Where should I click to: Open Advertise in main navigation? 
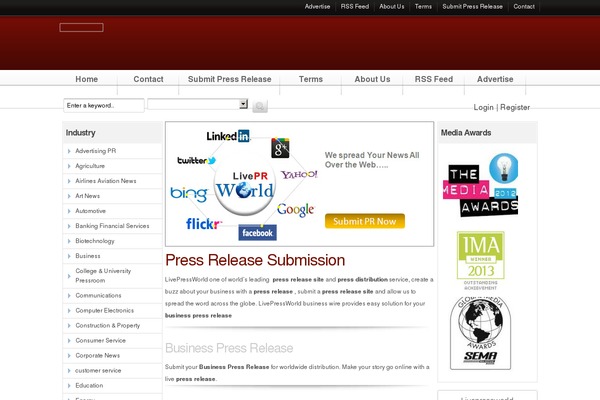pyautogui.click(x=495, y=79)
